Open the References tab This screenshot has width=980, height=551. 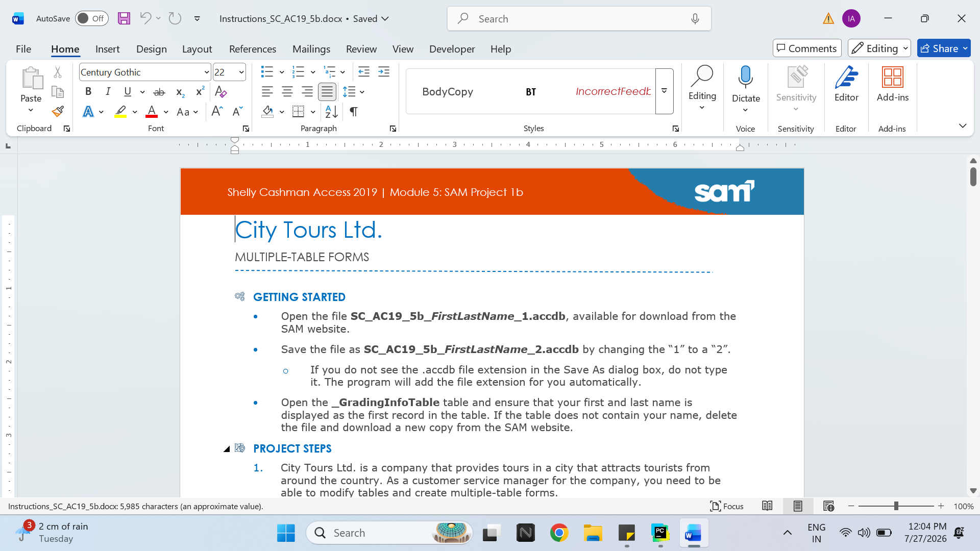(253, 49)
